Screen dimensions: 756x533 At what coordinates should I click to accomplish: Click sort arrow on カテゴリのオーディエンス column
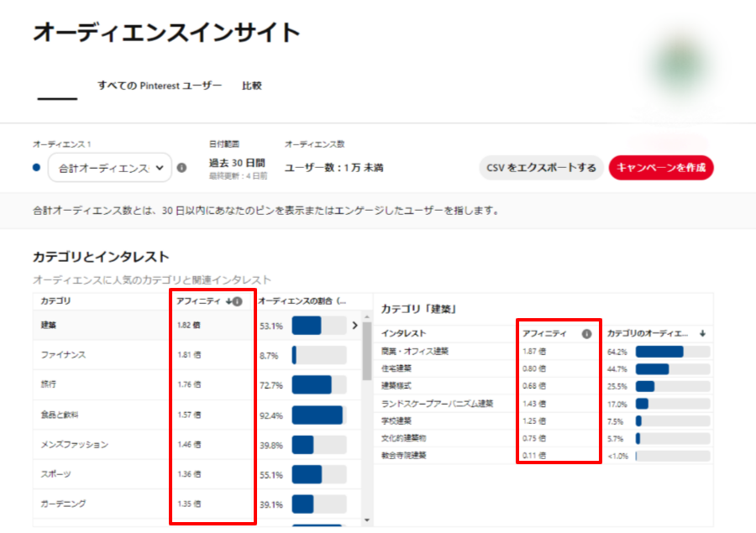702,333
